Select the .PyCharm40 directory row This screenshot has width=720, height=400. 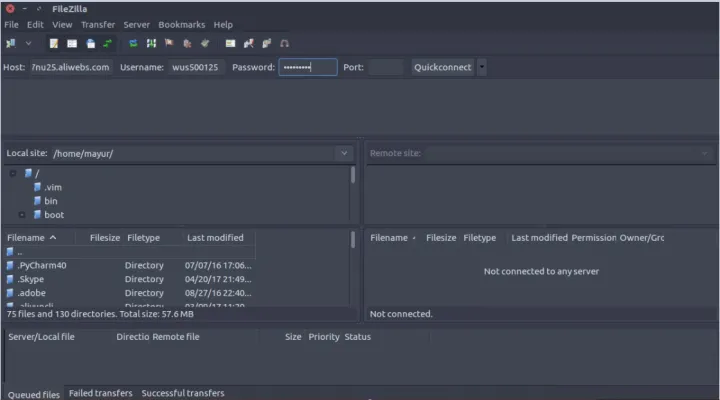pyautogui.click(x=129, y=265)
